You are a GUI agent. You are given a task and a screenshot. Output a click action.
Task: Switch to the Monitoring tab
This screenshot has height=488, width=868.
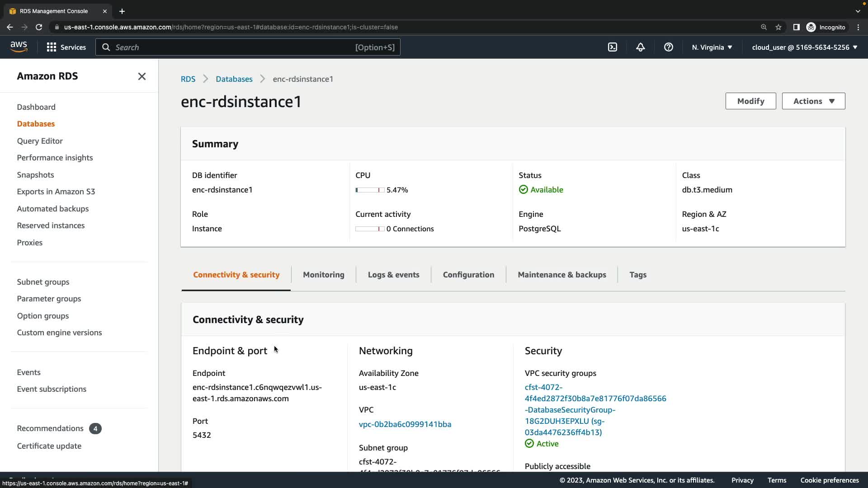tap(323, 275)
